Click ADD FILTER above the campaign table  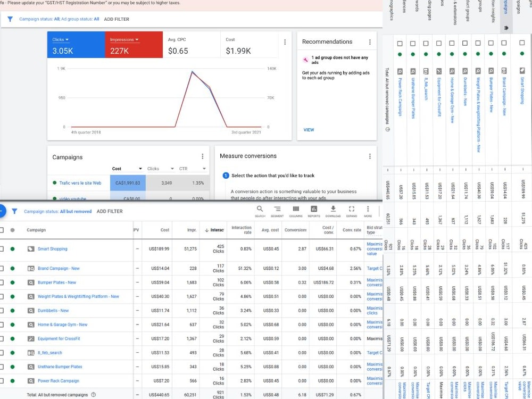coord(110,211)
